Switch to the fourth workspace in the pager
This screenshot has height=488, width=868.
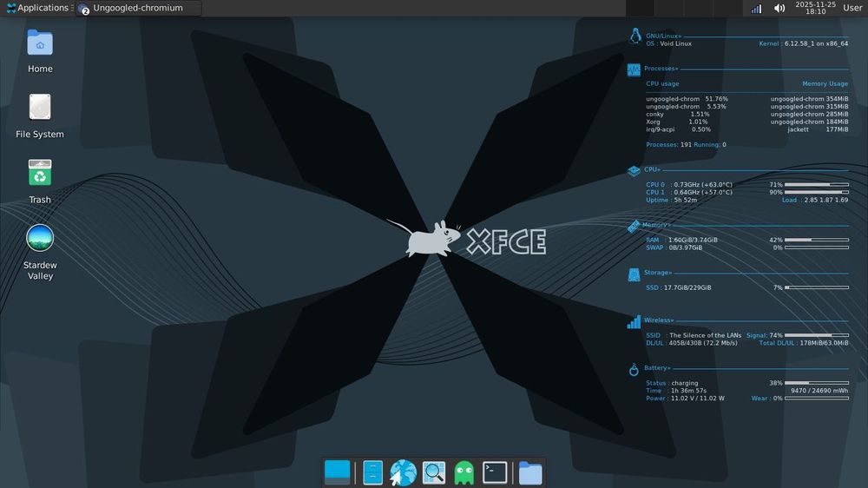click(727, 9)
